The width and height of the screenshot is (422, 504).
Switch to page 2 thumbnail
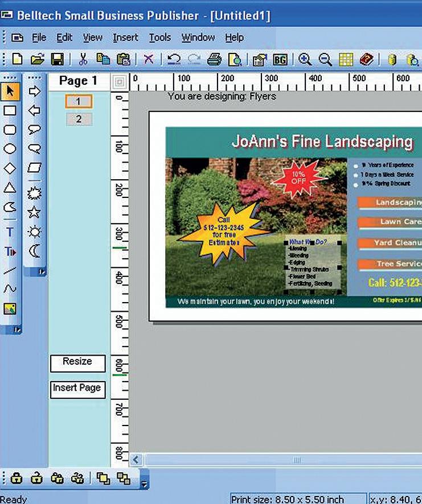point(79,119)
